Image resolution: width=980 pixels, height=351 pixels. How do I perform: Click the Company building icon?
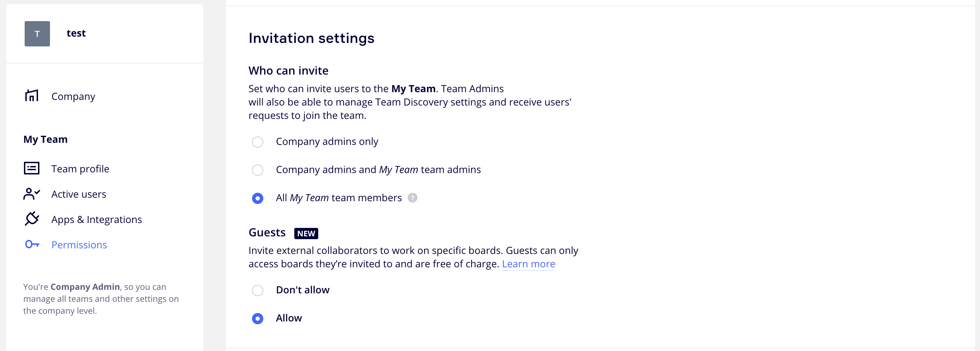point(32,96)
